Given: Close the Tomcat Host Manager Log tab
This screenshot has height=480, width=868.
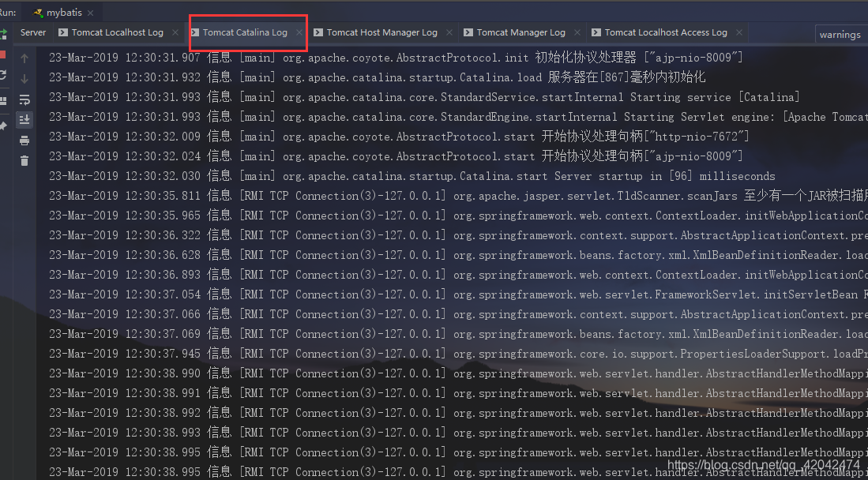Looking at the screenshot, I should pyautogui.click(x=449, y=32).
